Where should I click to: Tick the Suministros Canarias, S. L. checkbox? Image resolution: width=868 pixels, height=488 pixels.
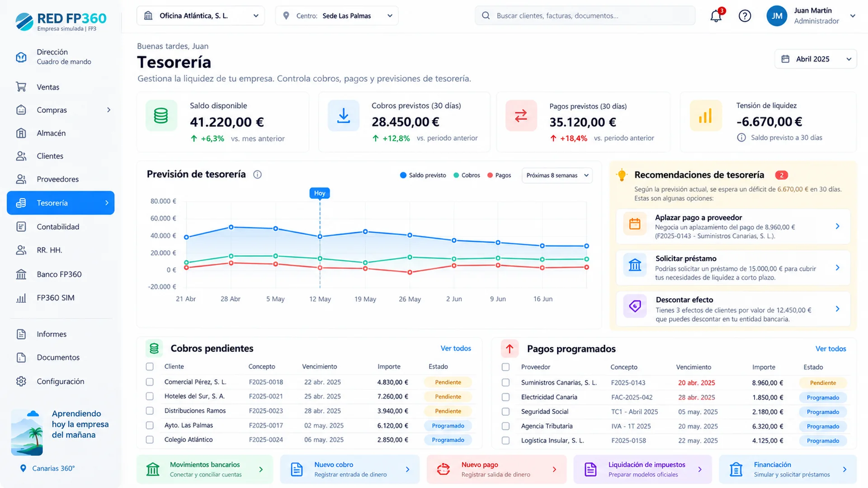(505, 383)
